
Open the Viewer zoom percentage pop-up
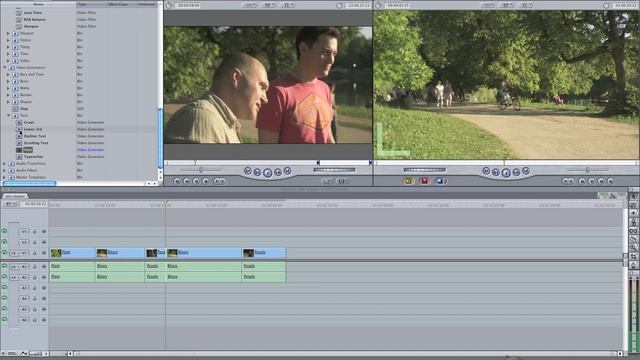click(249, 5)
